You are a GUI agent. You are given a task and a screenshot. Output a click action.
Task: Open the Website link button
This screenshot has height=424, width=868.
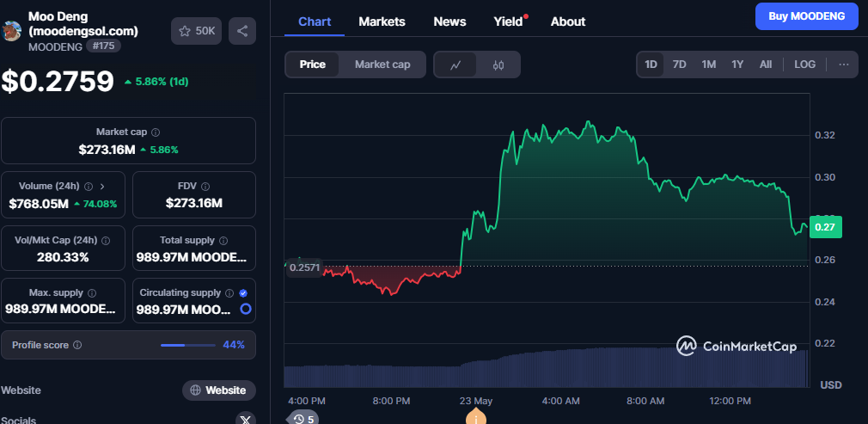(219, 390)
